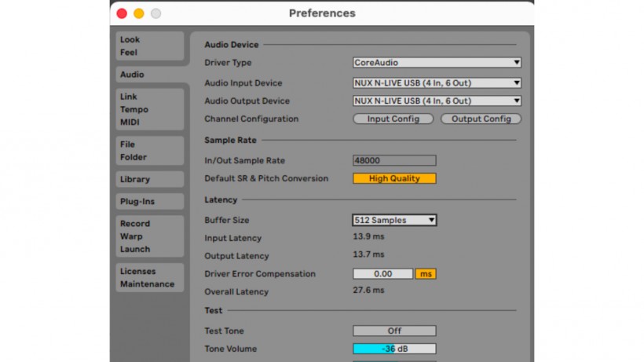Go to the Library preferences tab
The height and width of the screenshot is (362, 644).
149,179
